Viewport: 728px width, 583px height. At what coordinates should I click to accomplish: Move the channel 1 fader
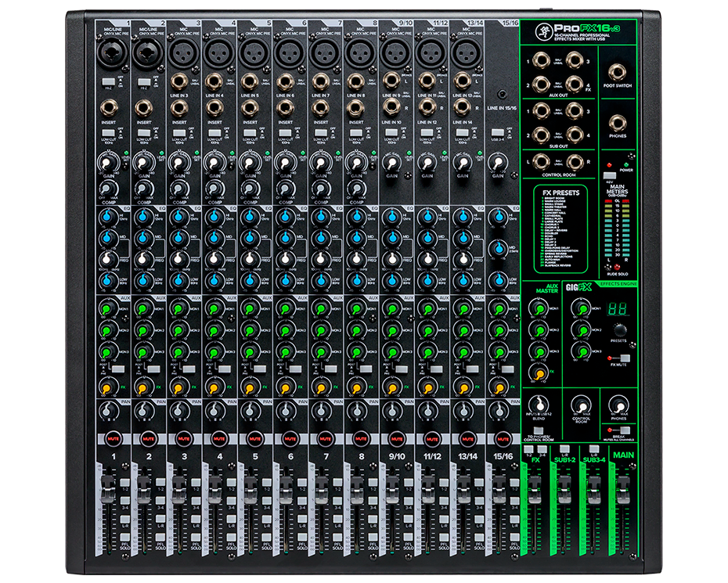pyautogui.click(x=108, y=490)
